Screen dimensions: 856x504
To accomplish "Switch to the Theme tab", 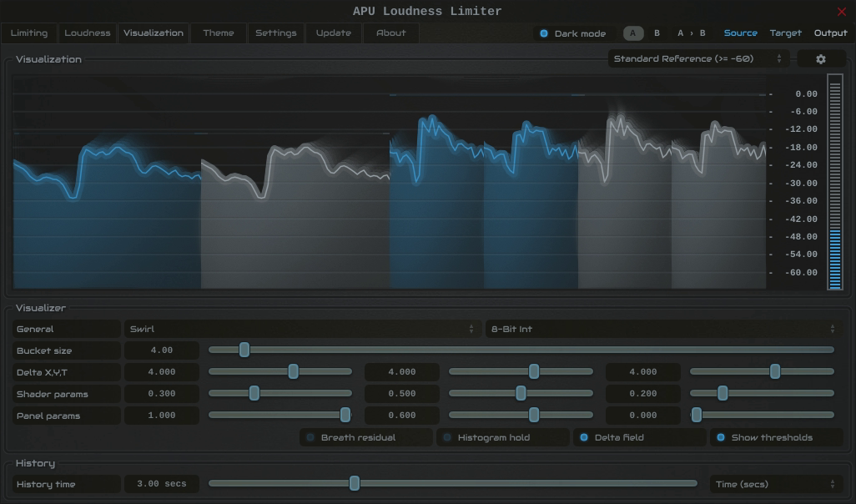I will pos(219,33).
